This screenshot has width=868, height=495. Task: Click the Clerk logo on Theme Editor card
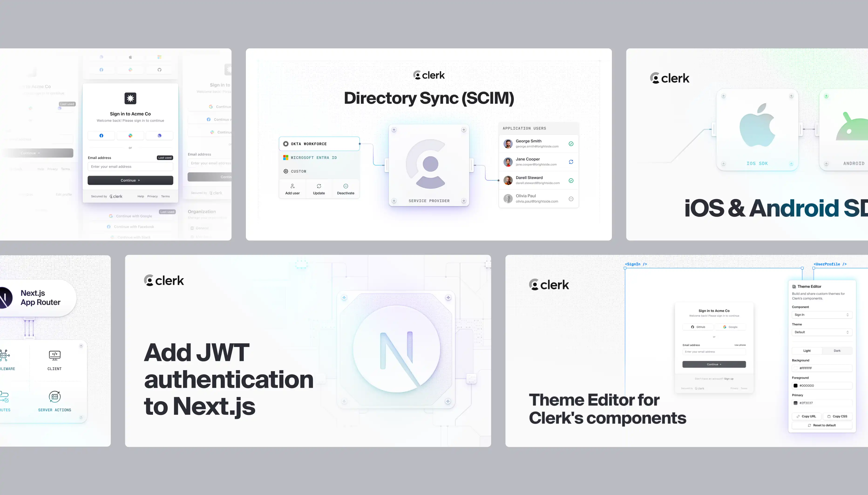coord(549,284)
